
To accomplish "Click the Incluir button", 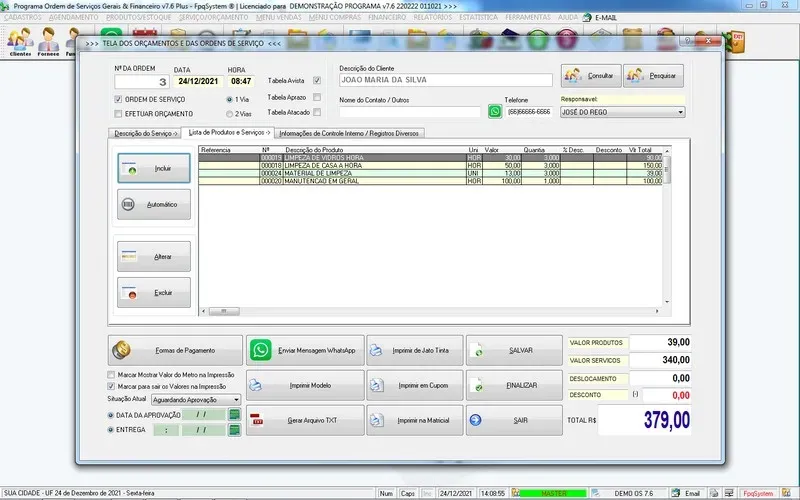I will pyautogui.click(x=153, y=168).
